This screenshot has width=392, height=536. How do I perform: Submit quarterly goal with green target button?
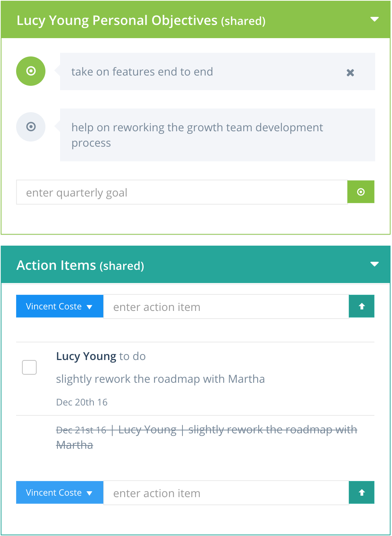tap(360, 192)
